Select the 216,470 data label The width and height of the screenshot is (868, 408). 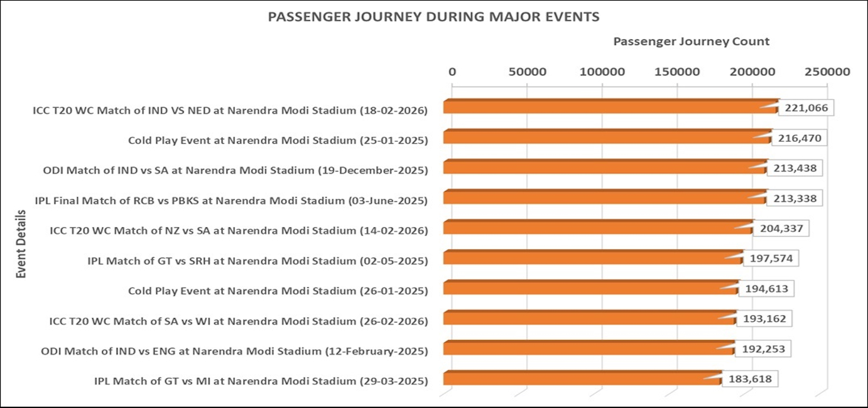click(799, 138)
